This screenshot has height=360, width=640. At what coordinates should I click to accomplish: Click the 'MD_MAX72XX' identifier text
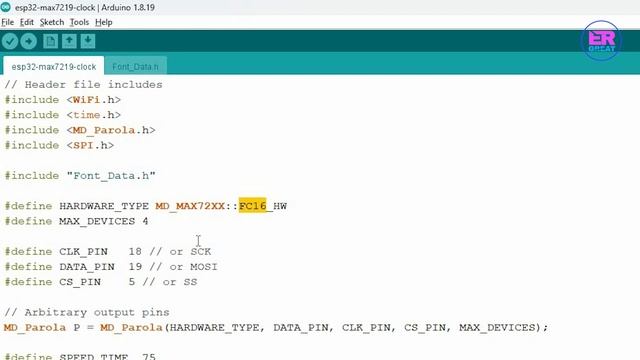pyautogui.click(x=190, y=206)
